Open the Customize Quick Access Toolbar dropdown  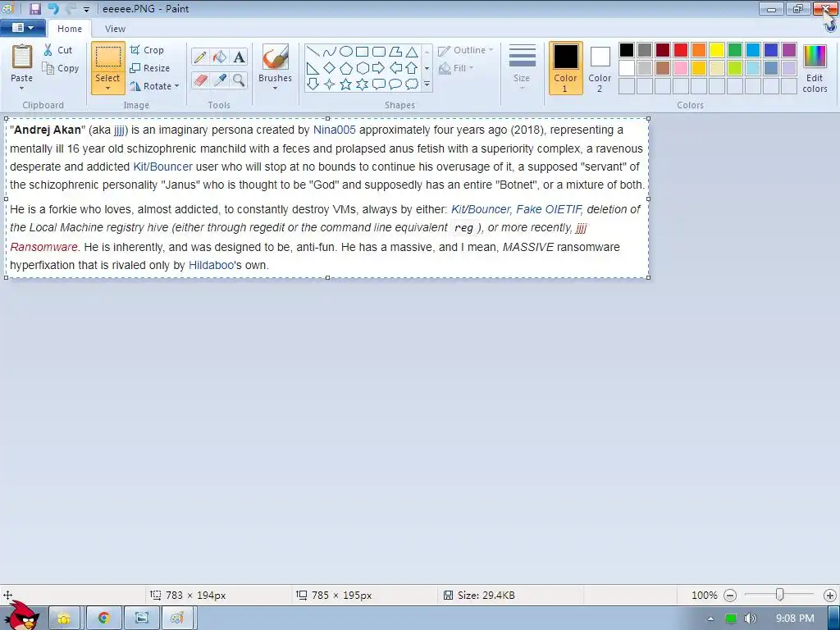pyautogui.click(x=86, y=9)
